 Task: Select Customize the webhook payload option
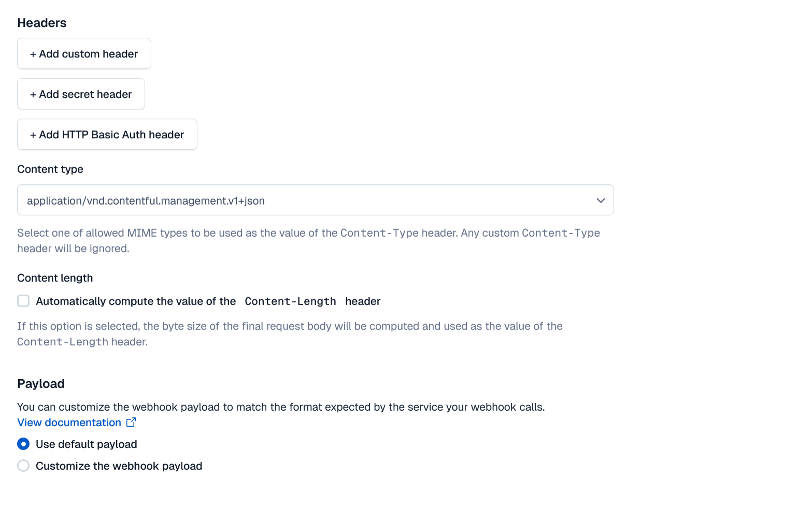(23, 466)
